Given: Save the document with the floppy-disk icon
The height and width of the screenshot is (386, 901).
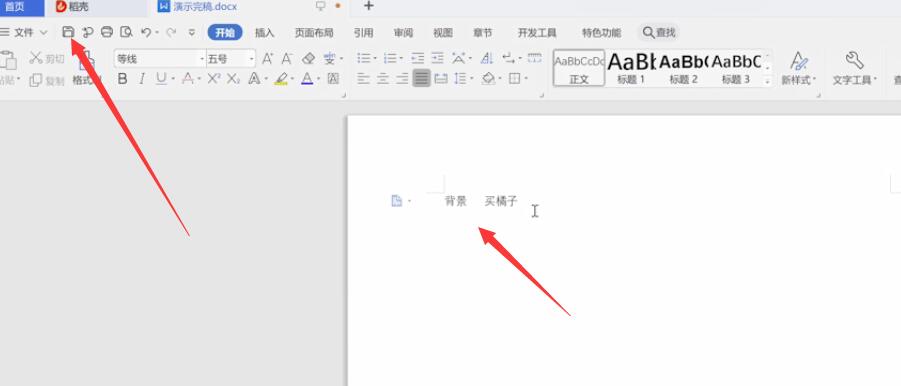Looking at the screenshot, I should click(x=68, y=32).
